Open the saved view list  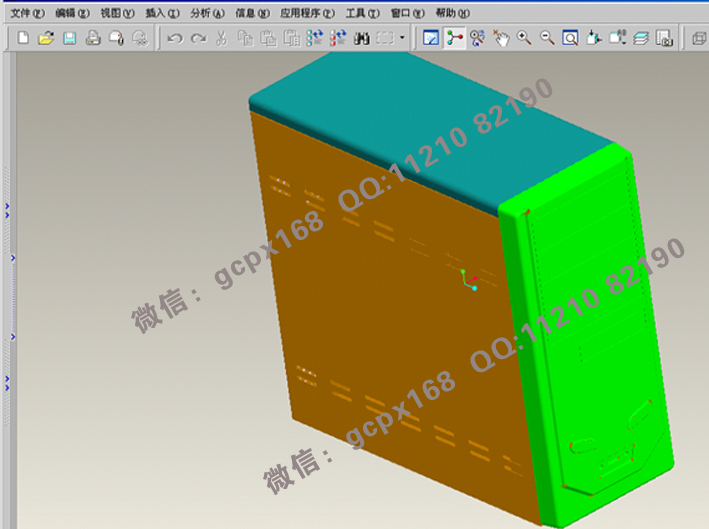(618, 38)
